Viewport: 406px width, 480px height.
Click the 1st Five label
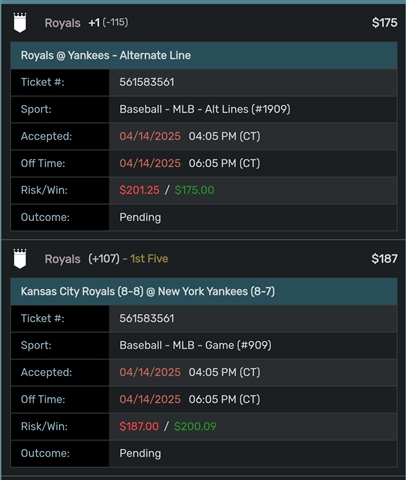pos(149,259)
